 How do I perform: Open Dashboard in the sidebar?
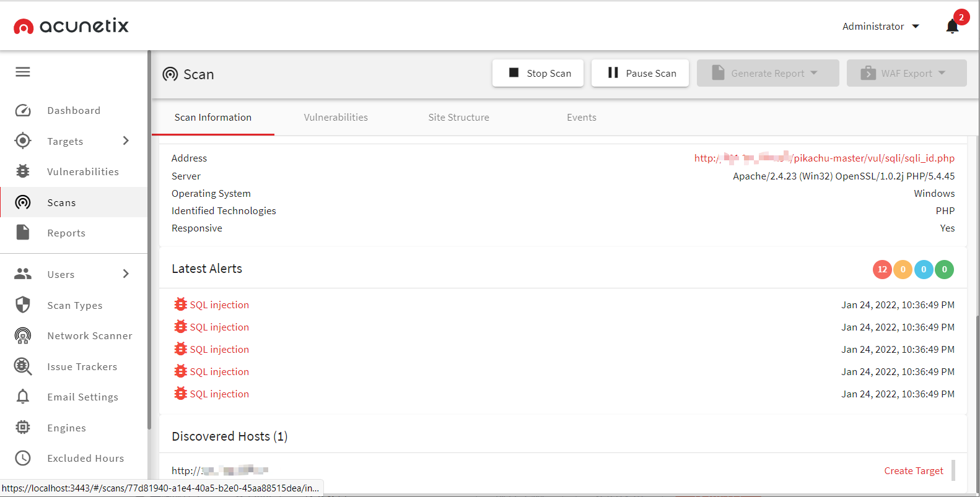(x=74, y=110)
